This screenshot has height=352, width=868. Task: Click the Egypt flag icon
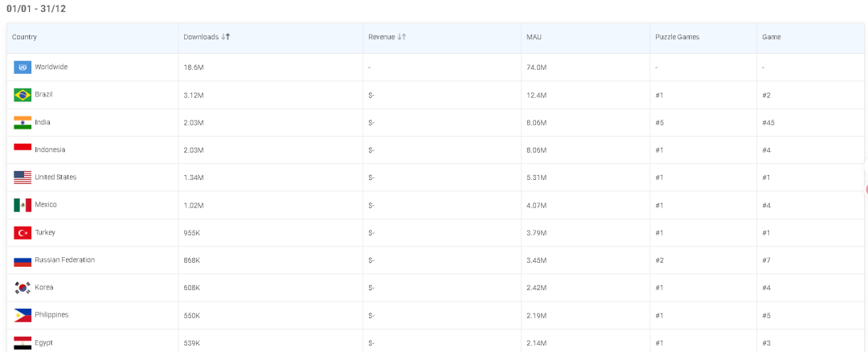[x=23, y=343]
